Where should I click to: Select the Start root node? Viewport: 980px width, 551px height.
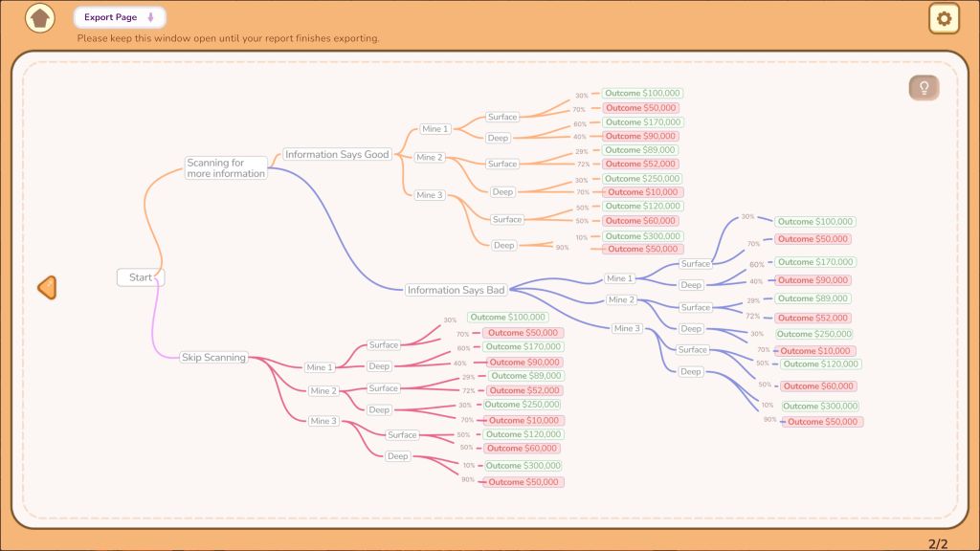click(x=141, y=277)
